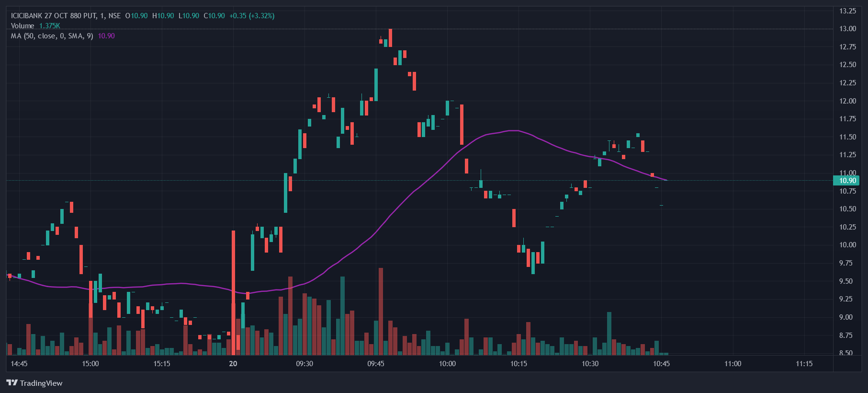Click the bold 20 date marker on time axis
Image resolution: width=868 pixels, height=393 pixels.
tap(233, 364)
